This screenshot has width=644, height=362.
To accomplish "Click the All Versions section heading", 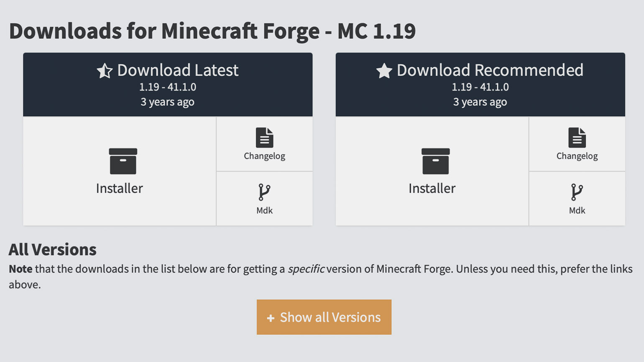I will coord(53,250).
